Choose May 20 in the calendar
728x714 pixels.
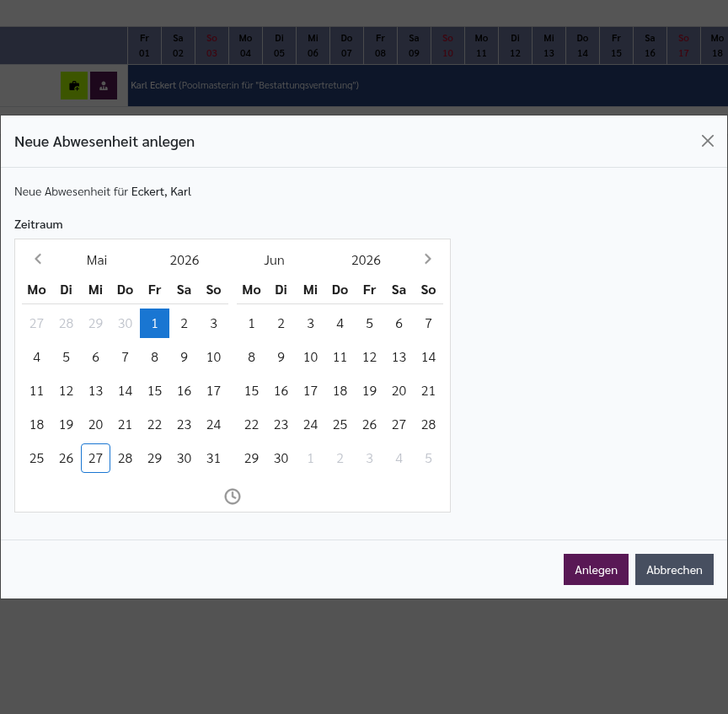pos(96,425)
